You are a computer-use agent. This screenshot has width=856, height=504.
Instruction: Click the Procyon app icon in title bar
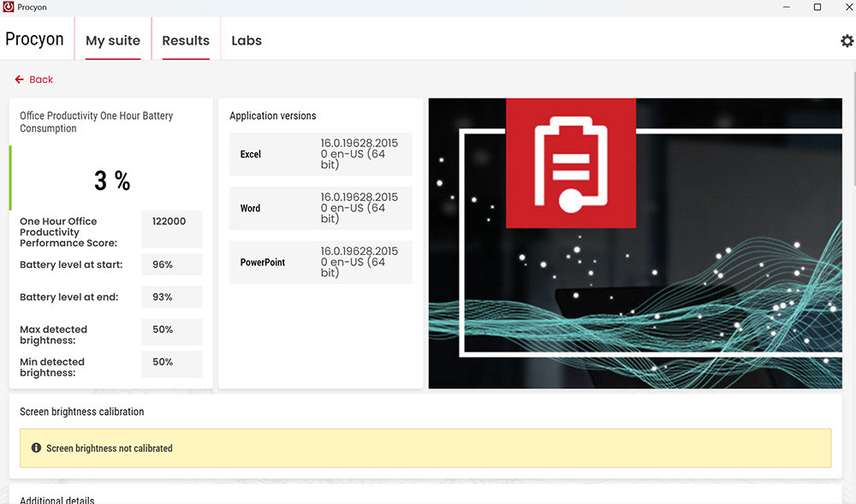pyautogui.click(x=9, y=7)
